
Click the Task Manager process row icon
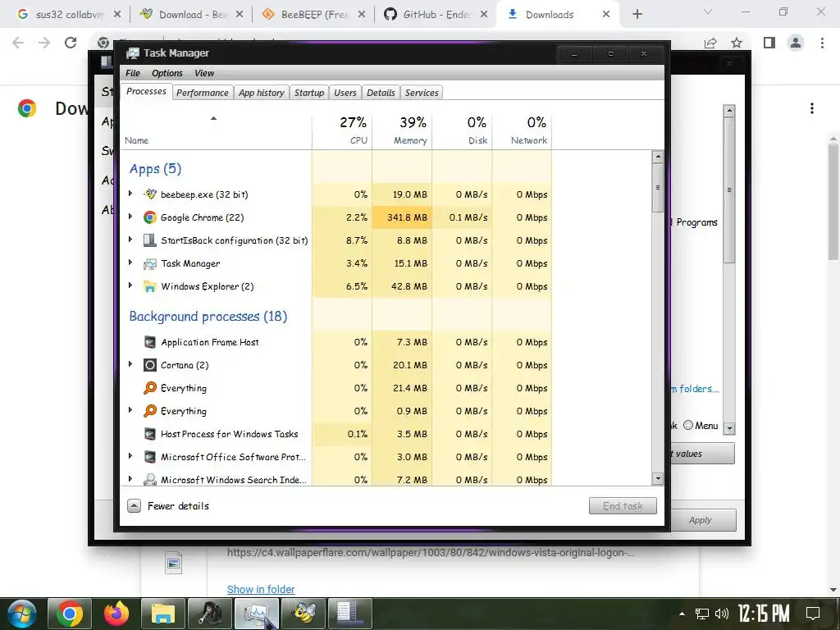click(150, 263)
